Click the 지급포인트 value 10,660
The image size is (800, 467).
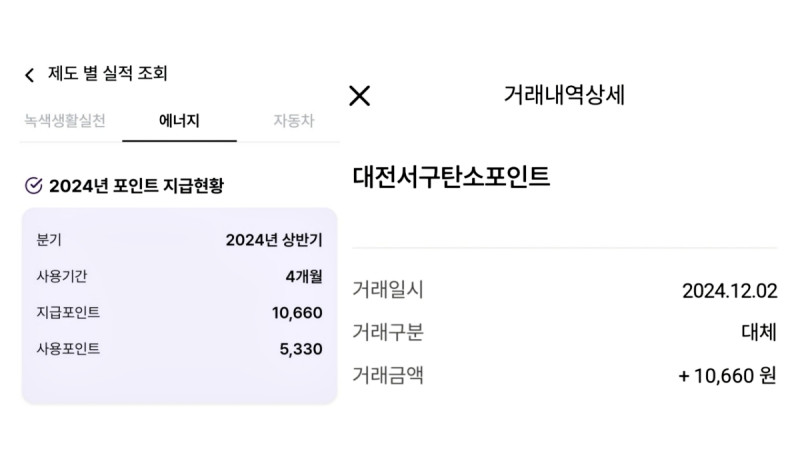coord(297,313)
